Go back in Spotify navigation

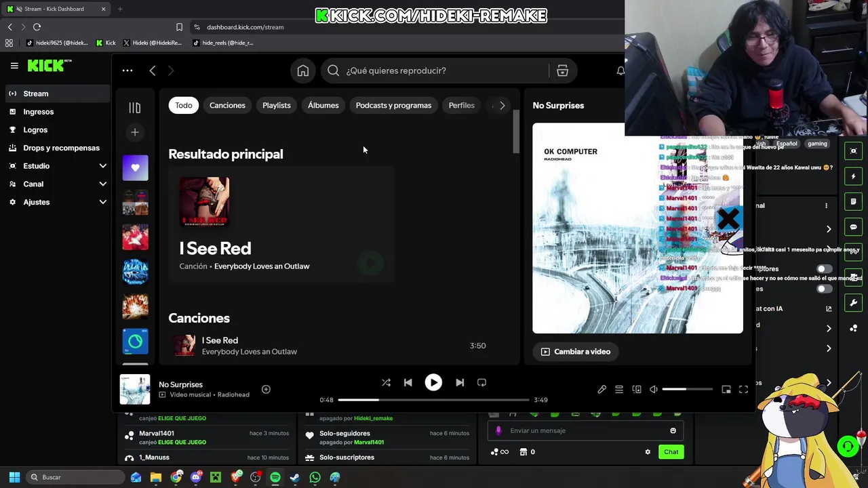(153, 70)
